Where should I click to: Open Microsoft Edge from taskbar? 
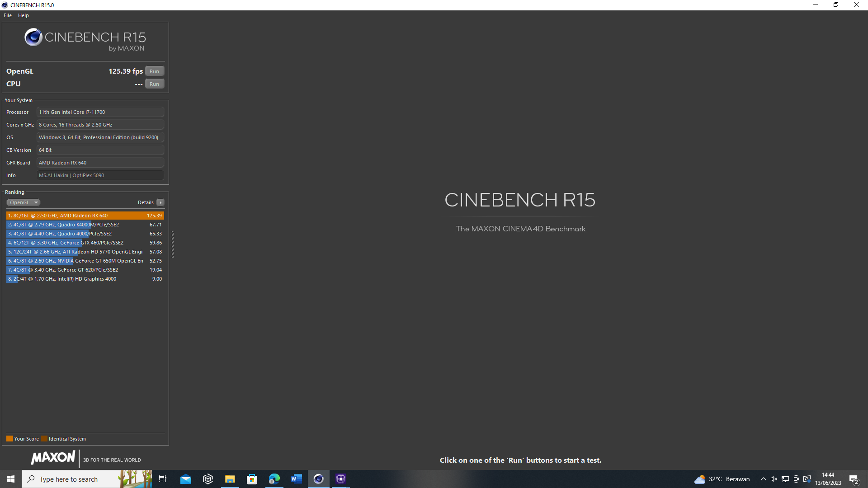coord(274,479)
